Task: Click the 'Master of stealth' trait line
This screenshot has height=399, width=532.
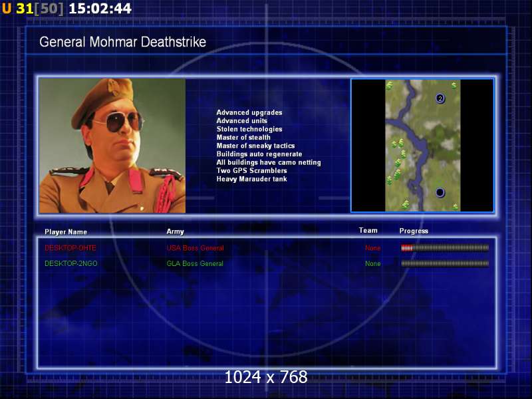Action: coord(243,138)
